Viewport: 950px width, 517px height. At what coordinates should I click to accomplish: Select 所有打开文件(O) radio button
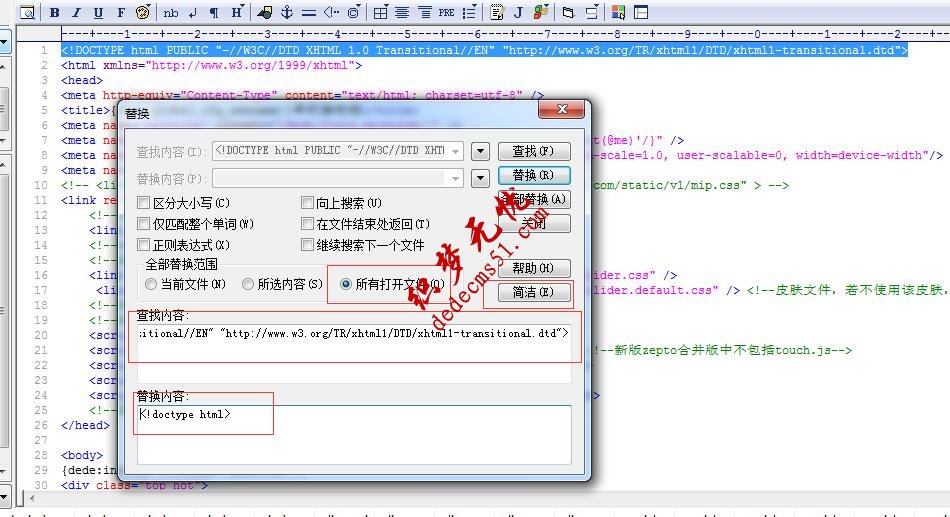point(346,284)
